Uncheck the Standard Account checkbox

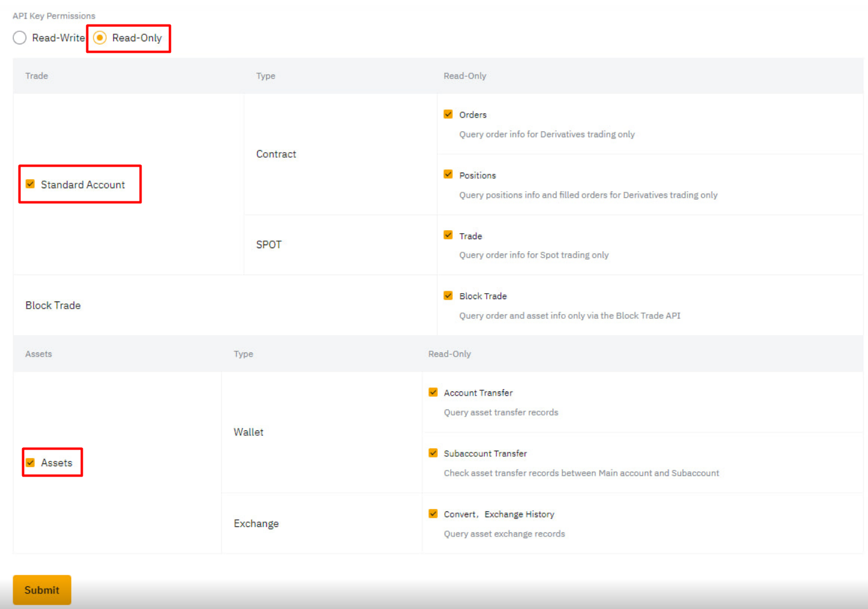click(x=30, y=184)
